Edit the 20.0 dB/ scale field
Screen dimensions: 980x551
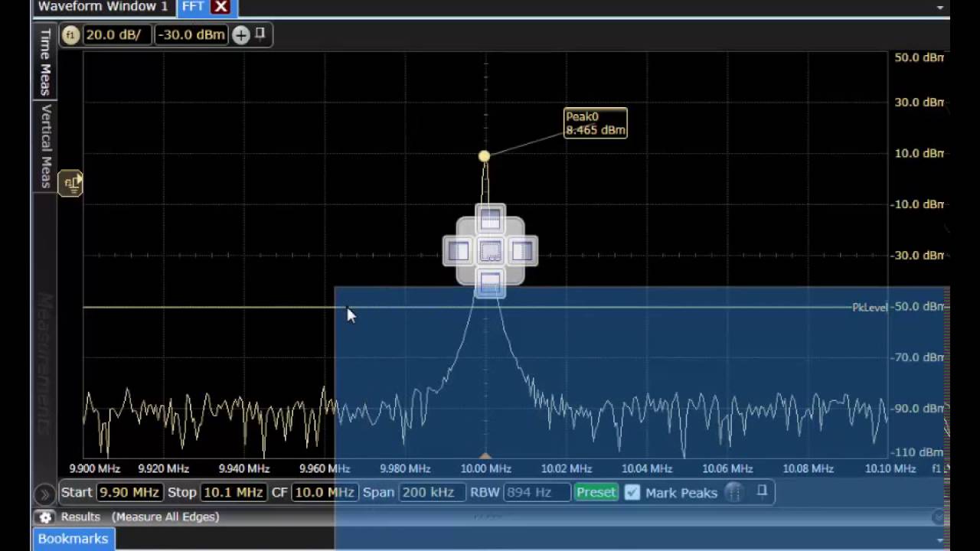(116, 34)
